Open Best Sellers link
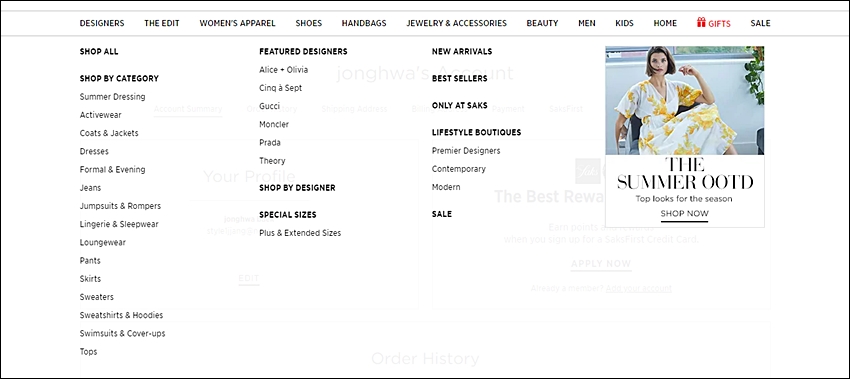The width and height of the screenshot is (850, 379). pos(460,79)
